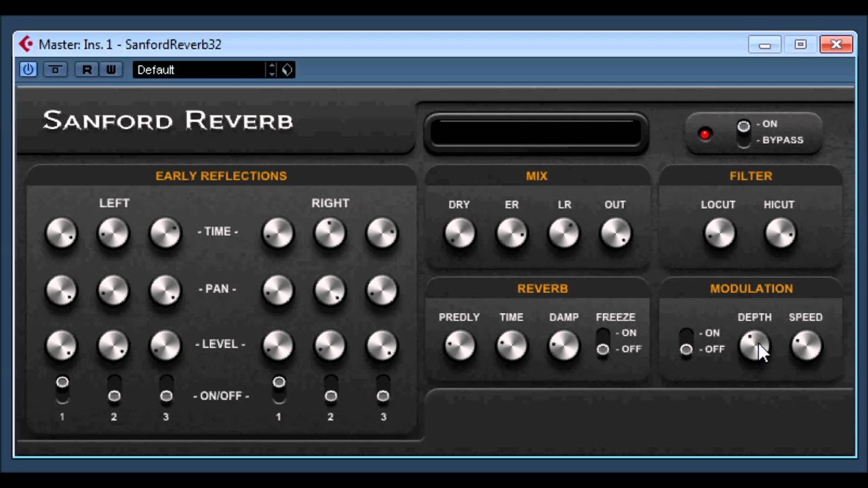The width and height of the screenshot is (868, 488).
Task: Click the modulation SPEED knob
Action: (x=806, y=346)
